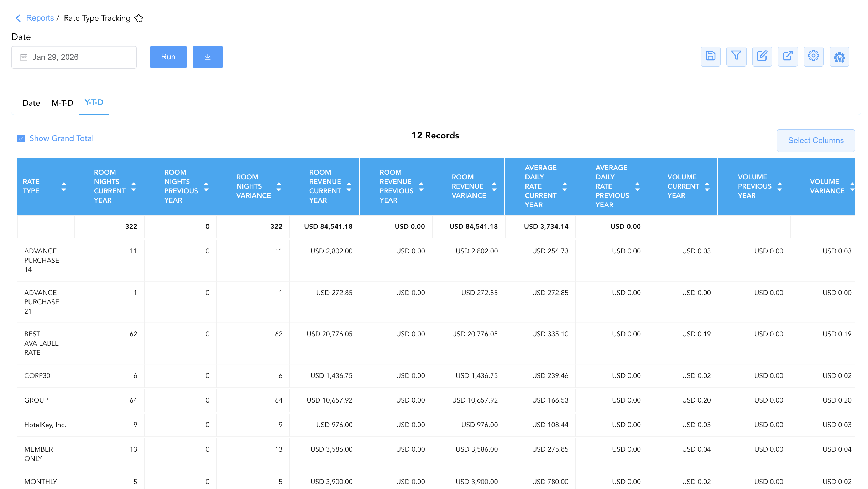Click the USD 3,734.14 average daily rate total
Image resolution: width=868 pixels, height=489 pixels.
546,226
